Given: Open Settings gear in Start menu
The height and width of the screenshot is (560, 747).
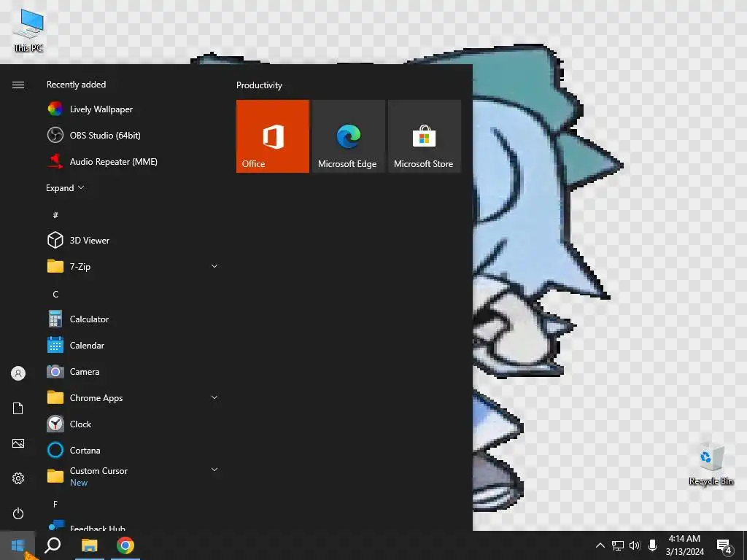Looking at the screenshot, I should pos(18,478).
